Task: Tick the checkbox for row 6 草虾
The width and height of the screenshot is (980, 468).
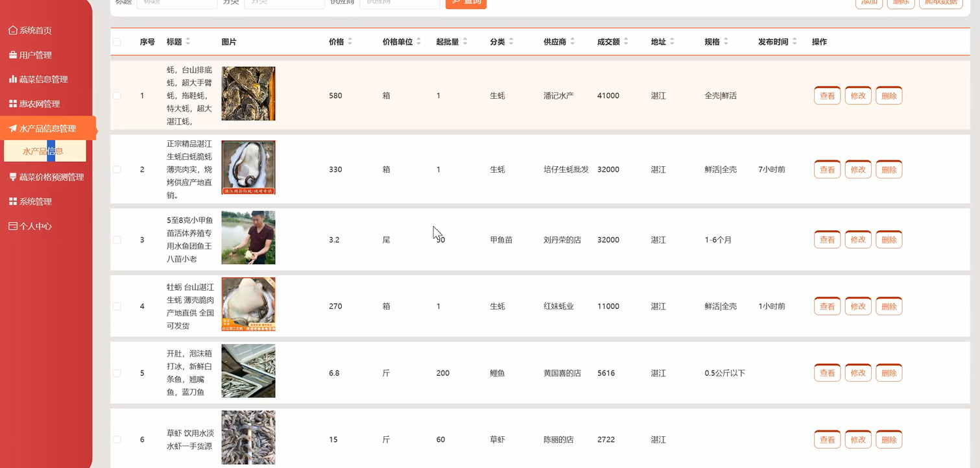Action: 117,439
